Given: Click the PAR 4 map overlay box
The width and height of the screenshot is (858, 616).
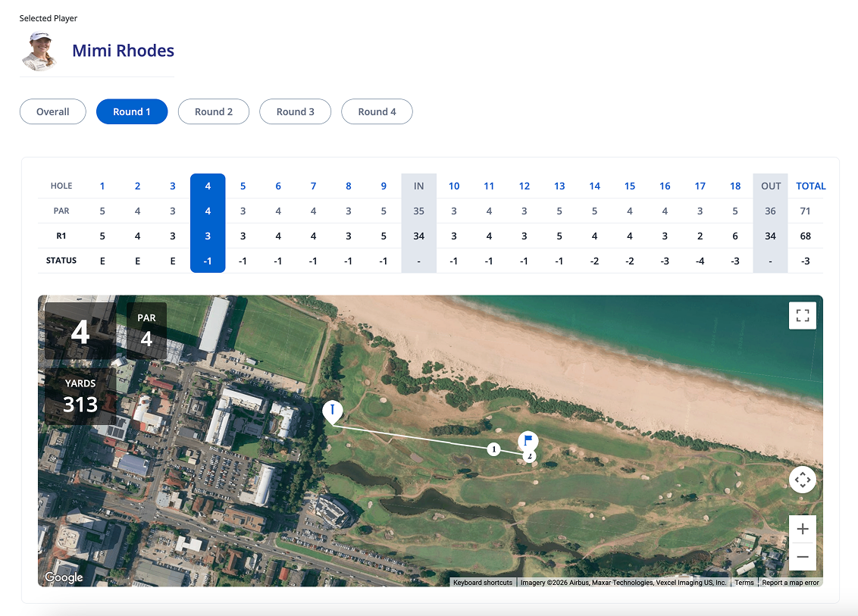Looking at the screenshot, I should pos(146,330).
